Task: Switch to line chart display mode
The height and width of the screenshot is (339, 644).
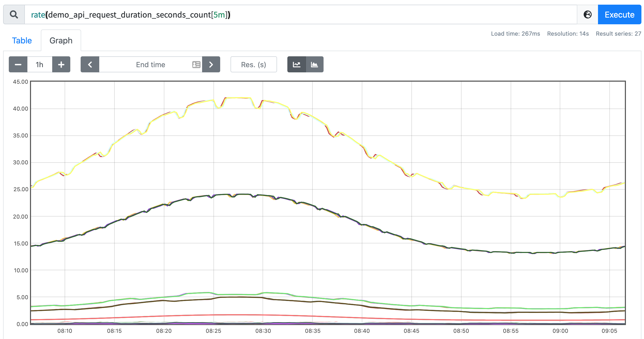Action: coord(297,64)
